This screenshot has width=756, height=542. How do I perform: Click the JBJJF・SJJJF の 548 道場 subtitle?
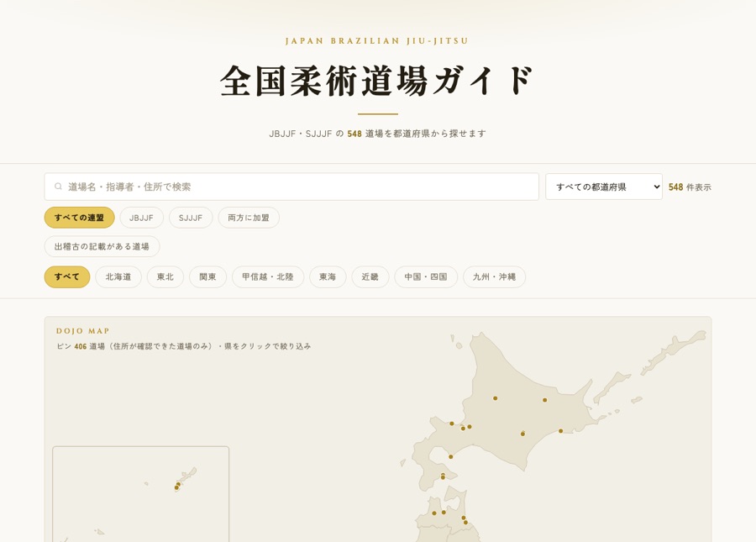click(x=377, y=134)
